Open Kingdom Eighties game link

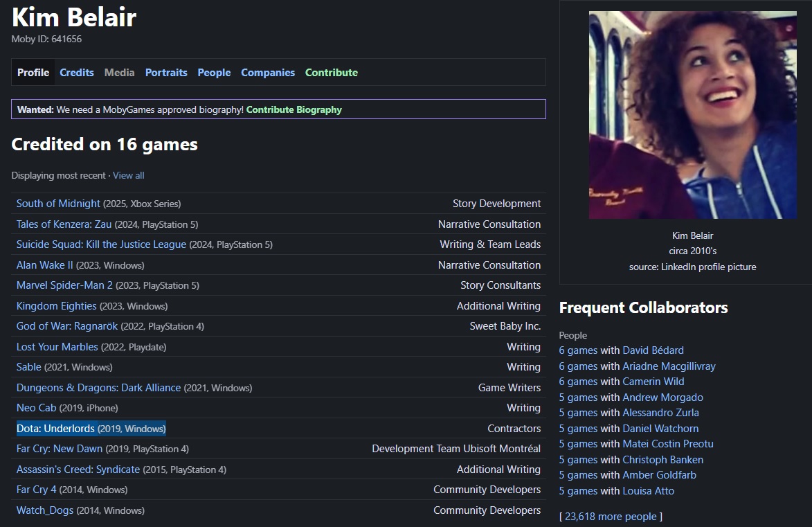[57, 305]
